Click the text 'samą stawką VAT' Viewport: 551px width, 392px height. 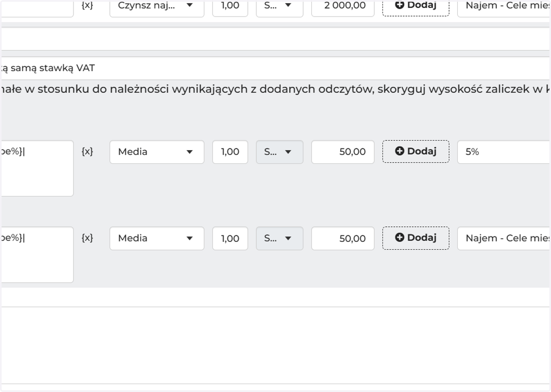[53, 68]
